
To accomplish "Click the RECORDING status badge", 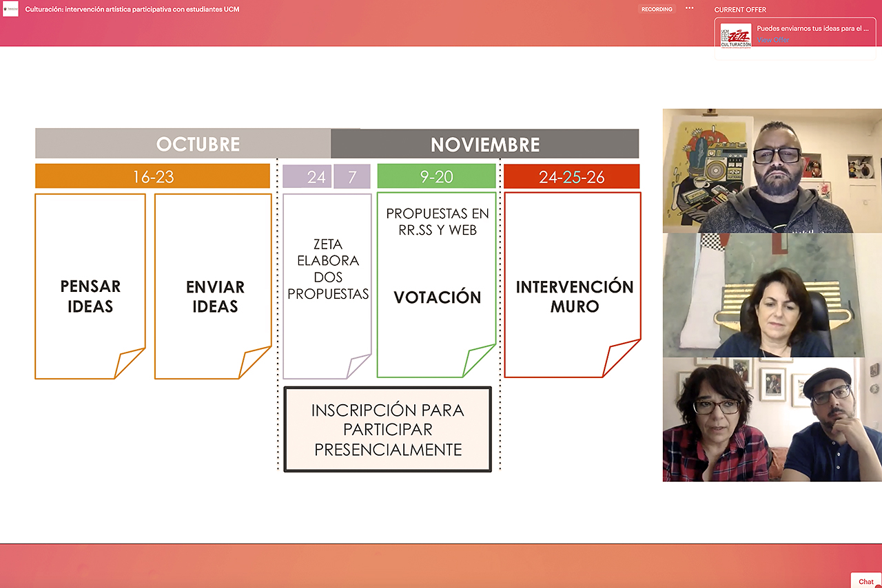I will 657,10.
